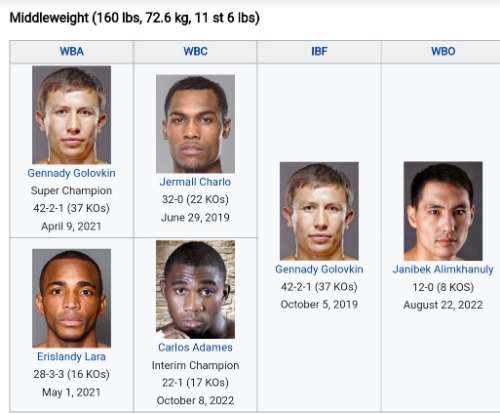Image resolution: width=500 pixels, height=414 pixels.
Task: Click the August 22, 2022 date text
Action: pyautogui.click(x=443, y=305)
